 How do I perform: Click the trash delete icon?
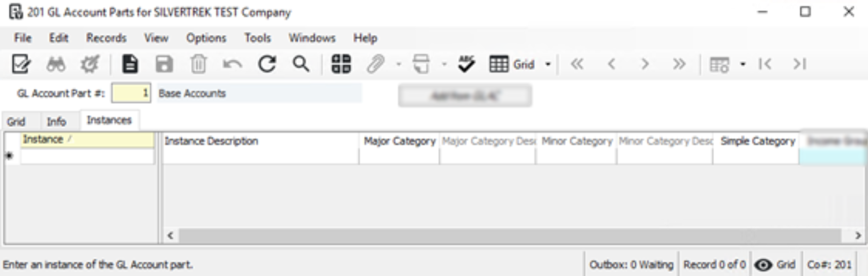coord(198,64)
